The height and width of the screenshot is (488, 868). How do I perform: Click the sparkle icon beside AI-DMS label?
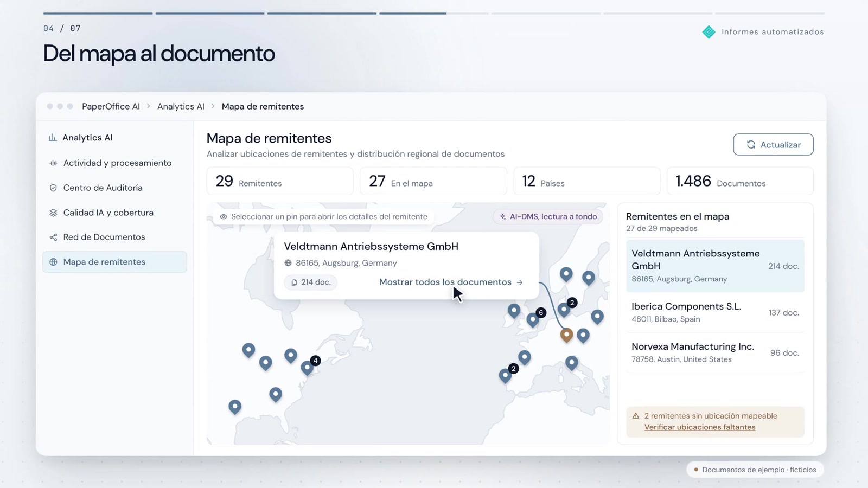click(503, 216)
